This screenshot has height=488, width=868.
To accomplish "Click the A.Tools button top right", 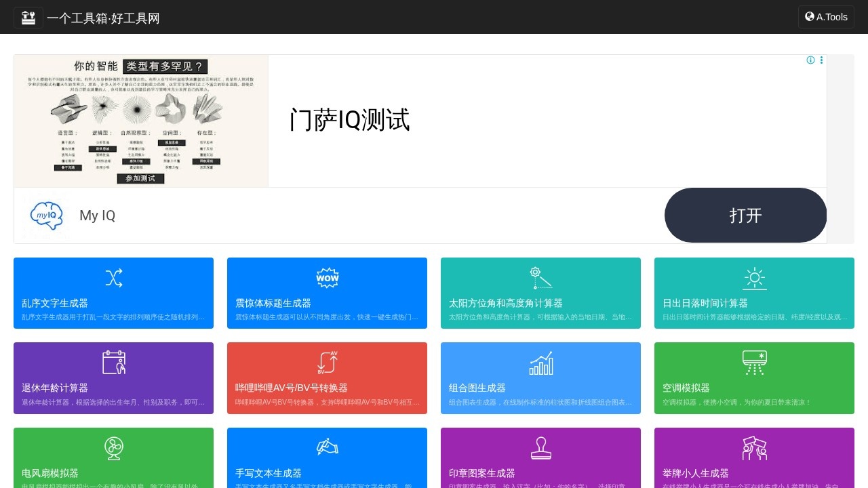I will point(825,17).
